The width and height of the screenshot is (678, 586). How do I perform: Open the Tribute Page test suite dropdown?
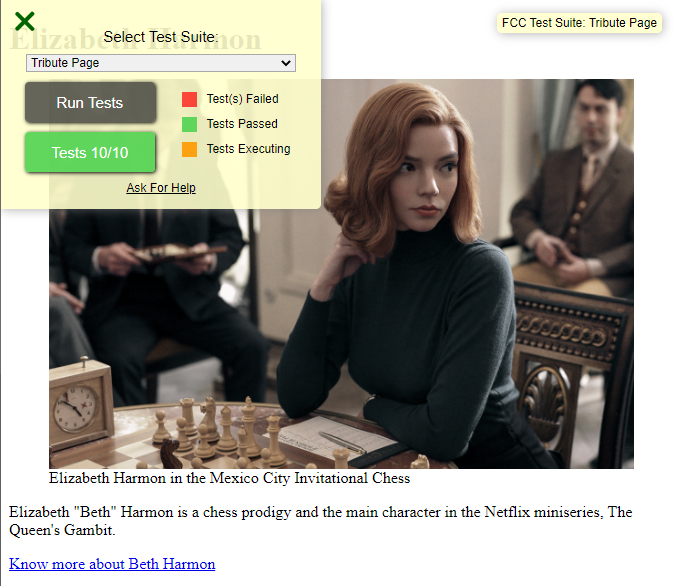(x=161, y=63)
